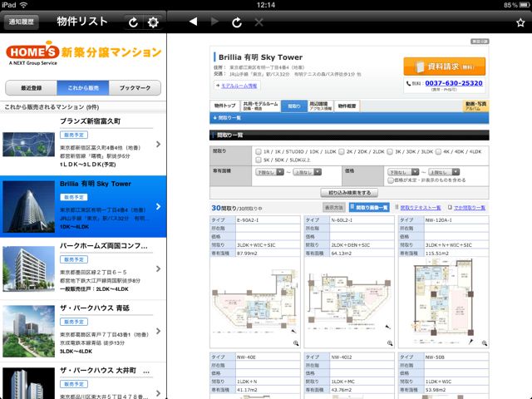Magnify the NW-120A-1 floor plan
The image size is (532, 399).
[484, 343]
